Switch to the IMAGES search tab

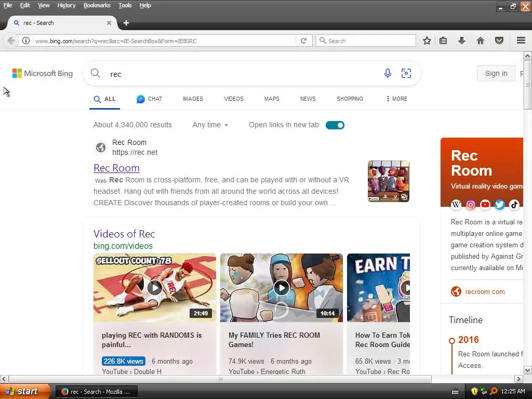[x=193, y=99]
